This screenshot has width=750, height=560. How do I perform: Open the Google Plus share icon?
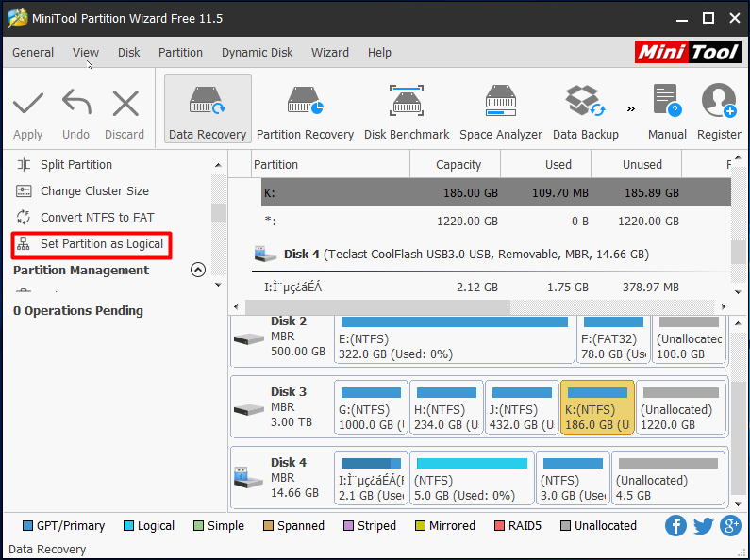pyautogui.click(x=730, y=526)
